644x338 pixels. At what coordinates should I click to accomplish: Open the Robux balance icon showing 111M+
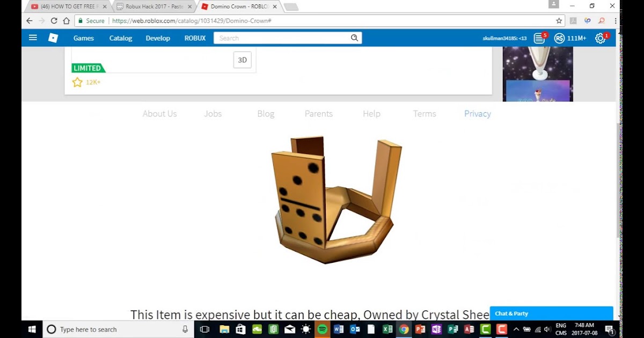click(559, 38)
